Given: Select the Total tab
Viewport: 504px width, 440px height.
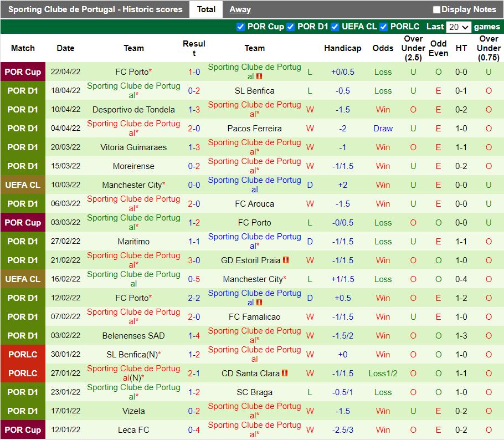Looking at the screenshot, I should (206, 9).
